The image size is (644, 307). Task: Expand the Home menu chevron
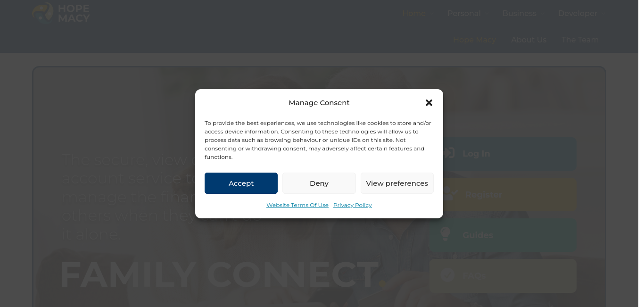pyautogui.click(x=432, y=14)
